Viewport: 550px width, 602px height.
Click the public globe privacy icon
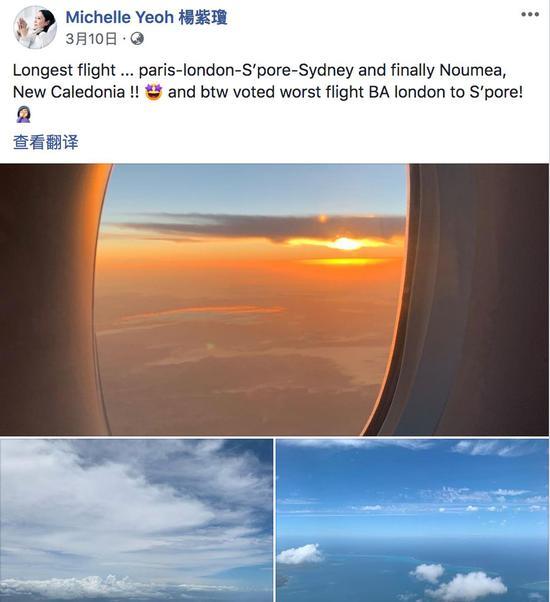137,39
